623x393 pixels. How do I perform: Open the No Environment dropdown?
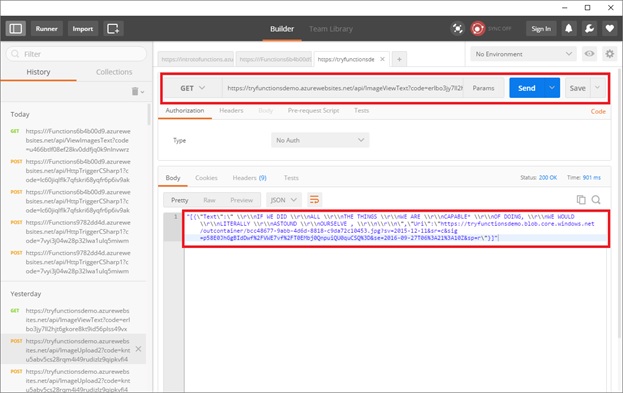(x=524, y=54)
